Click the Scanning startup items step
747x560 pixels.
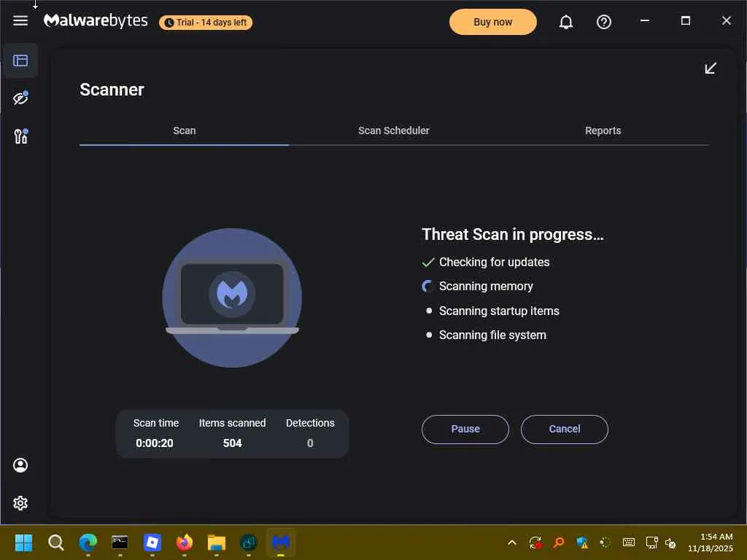pos(499,311)
